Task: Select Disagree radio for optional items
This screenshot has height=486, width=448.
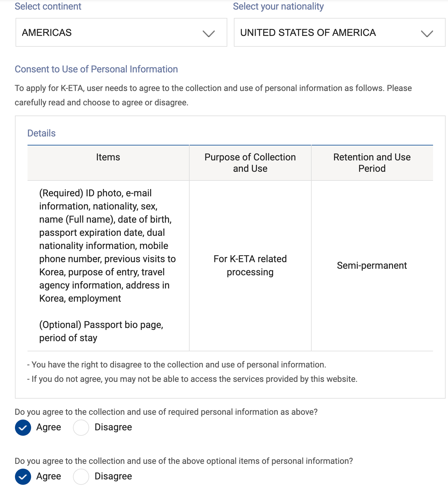Action: click(x=81, y=476)
